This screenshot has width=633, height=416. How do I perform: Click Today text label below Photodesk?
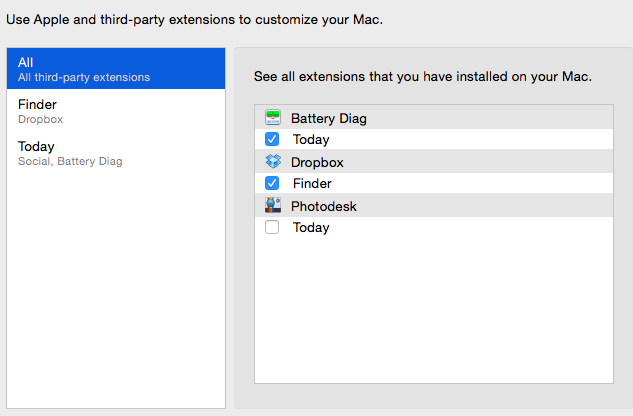311,228
